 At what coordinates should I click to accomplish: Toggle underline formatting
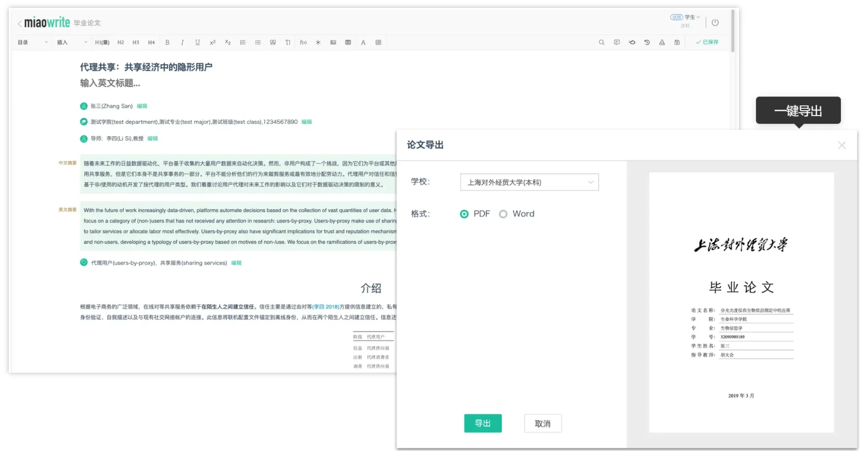pyautogui.click(x=197, y=42)
